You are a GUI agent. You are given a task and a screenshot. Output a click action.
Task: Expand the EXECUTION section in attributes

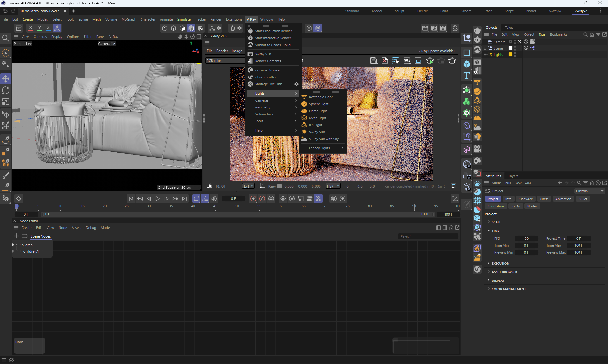500,263
